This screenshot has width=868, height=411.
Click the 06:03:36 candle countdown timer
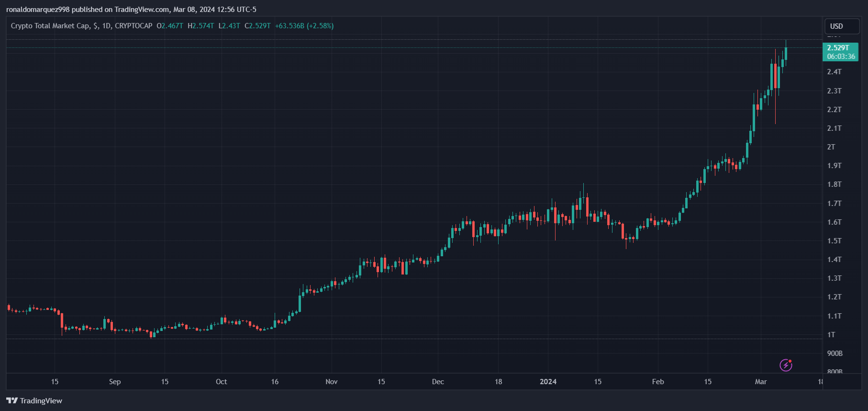[x=841, y=57]
